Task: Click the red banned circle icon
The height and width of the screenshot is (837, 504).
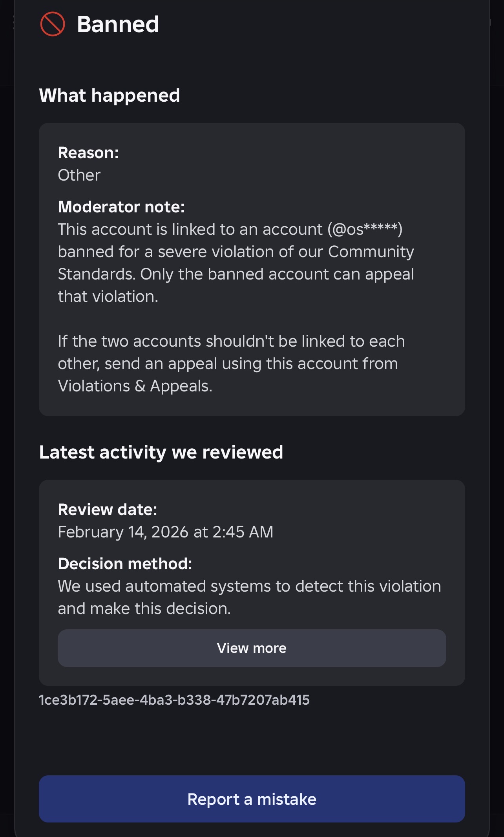Action: [52, 24]
